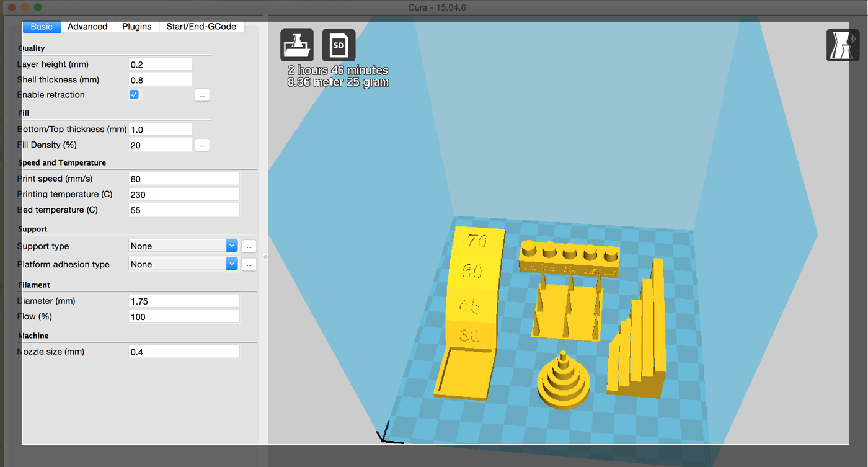The image size is (868, 467).
Task: Switch to the Advanced tab
Action: pos(87,27)
